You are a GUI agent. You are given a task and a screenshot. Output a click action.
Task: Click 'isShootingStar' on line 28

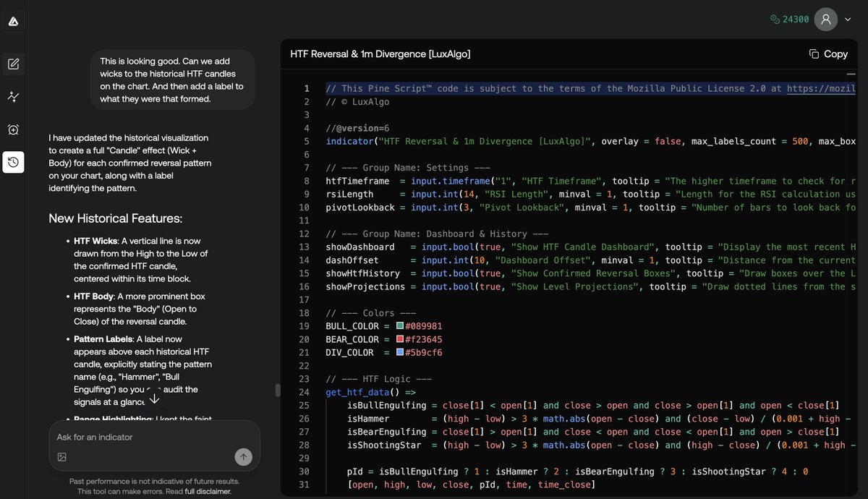pyautogui.click(x=384, y=445)
